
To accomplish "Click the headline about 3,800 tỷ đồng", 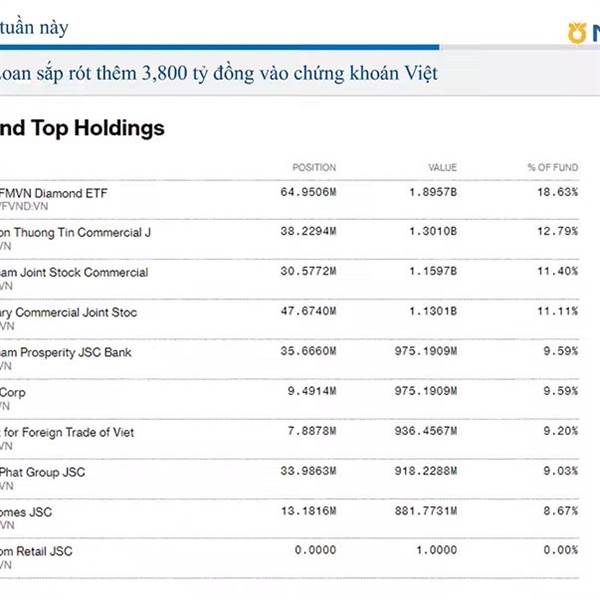I will coord(218,73).
